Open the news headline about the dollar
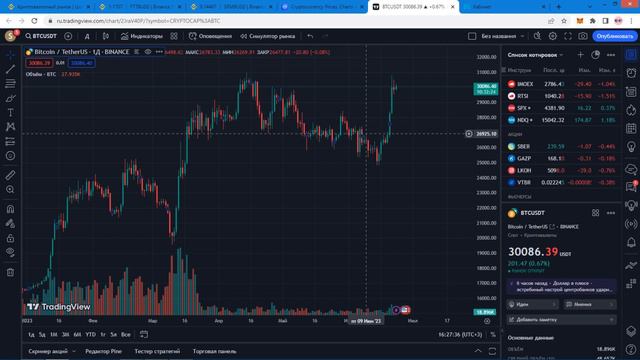Image resolution: width=640 pixels, height=360 pixels. click(x=562, y=286)
